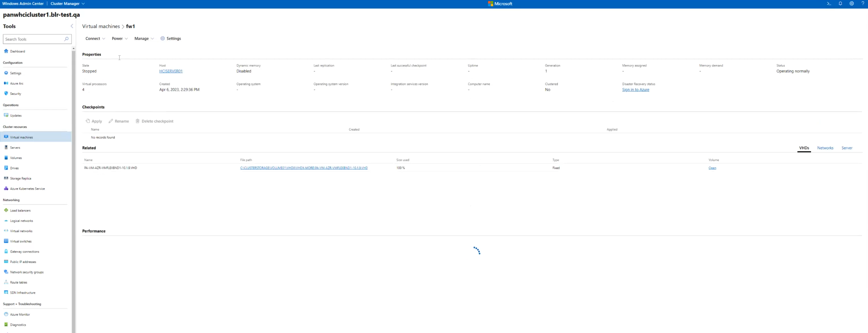Expand the Power dropdown menu

[120, 39]
